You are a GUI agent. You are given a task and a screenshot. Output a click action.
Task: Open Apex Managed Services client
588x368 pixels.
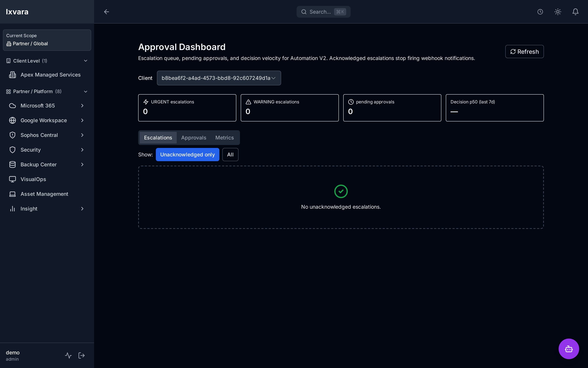point(47,75)
